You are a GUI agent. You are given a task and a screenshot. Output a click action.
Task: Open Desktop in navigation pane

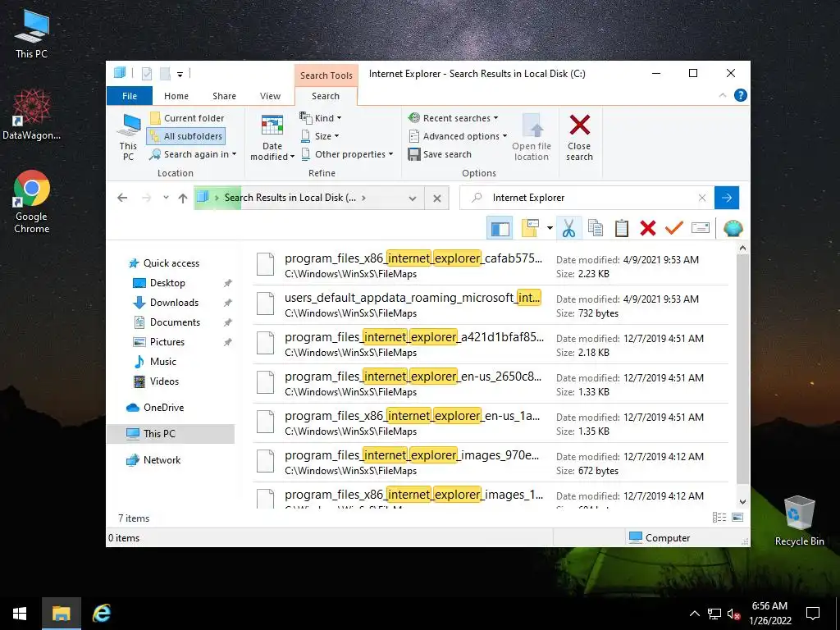tap(160, 283)
